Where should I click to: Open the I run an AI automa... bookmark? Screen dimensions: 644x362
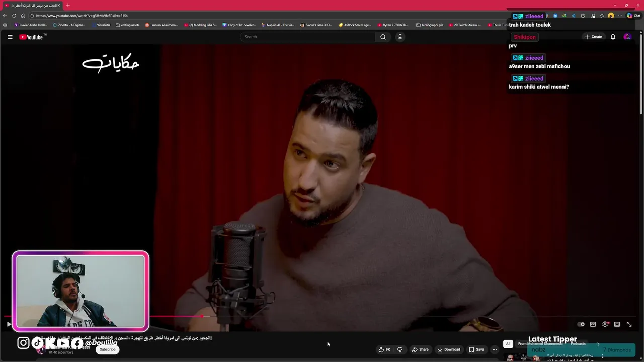(162, 25)
